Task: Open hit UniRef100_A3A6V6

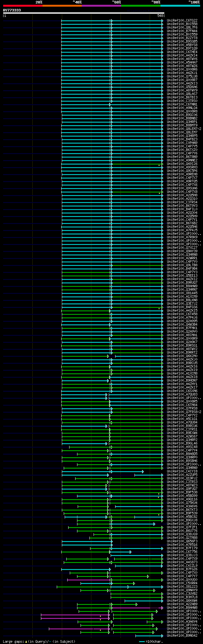Action: [x=182, y=506]
